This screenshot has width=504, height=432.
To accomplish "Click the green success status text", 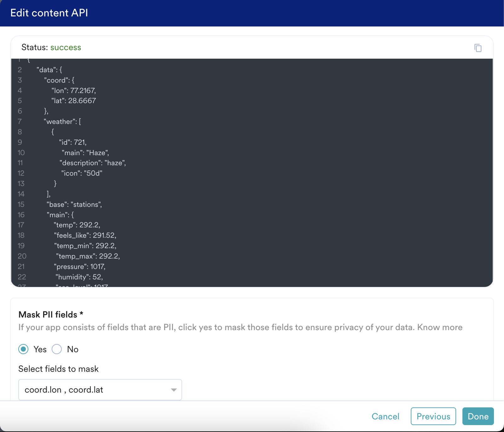I will point(66,47).
